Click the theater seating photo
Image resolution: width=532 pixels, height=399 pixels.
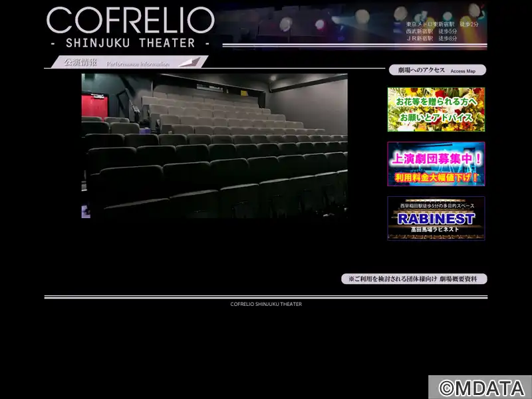pyautogui.click(x=214, y=146)
